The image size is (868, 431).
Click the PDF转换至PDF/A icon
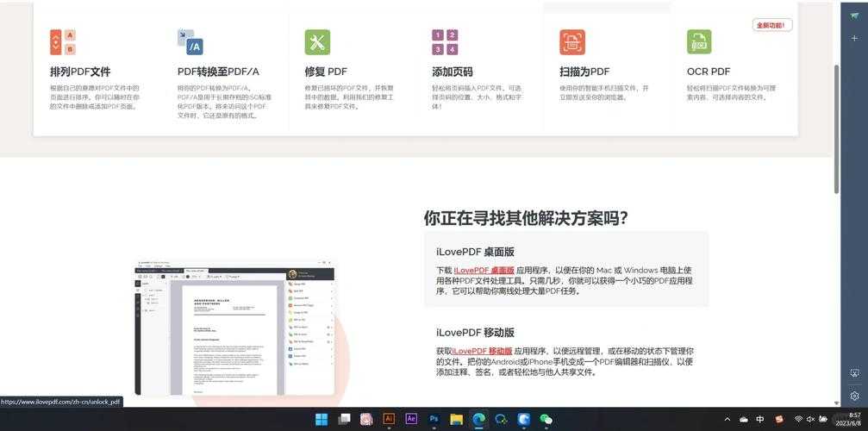[x=190, y=42]
